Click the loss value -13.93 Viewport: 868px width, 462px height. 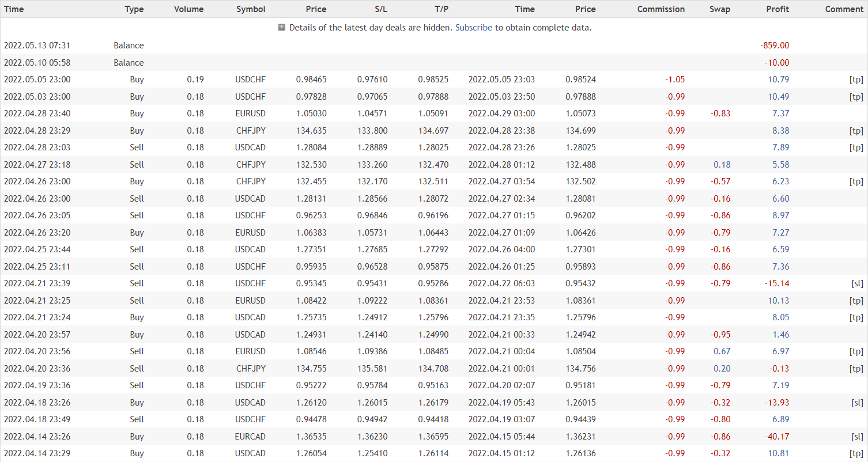tap(777, 403)
